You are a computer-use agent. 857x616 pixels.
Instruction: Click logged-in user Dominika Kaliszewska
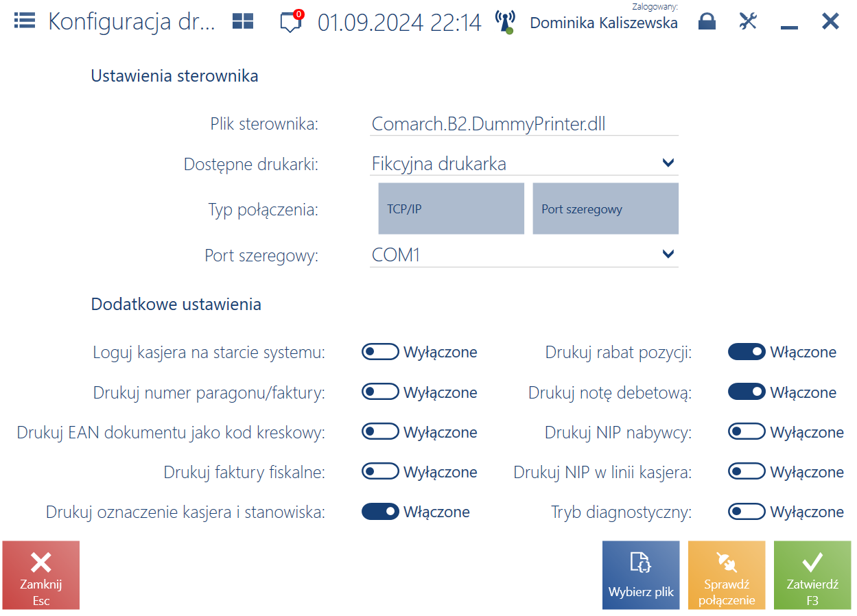point(604,23)
